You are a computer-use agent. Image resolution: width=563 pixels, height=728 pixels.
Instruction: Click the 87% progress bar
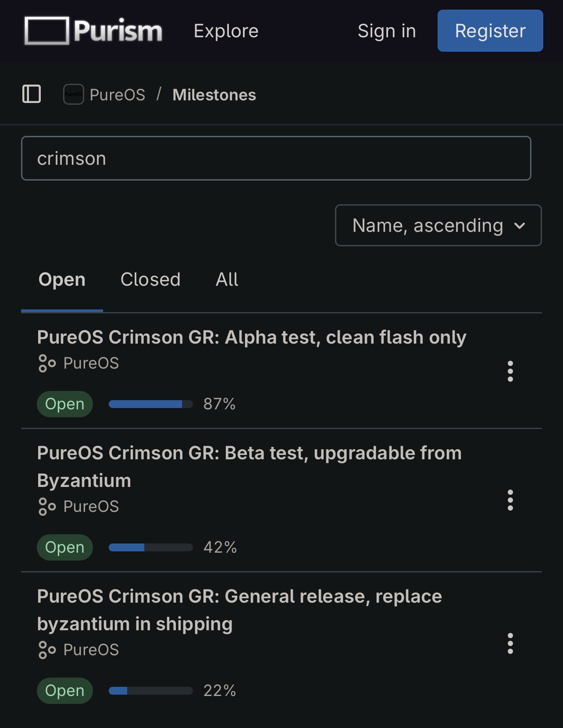150,404
